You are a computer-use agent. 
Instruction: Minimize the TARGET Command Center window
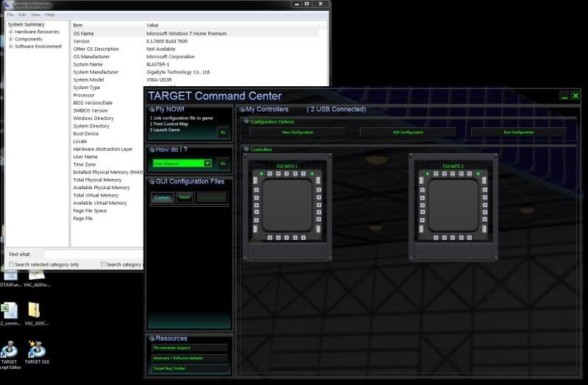pyautogui.click(x=564, y=96)
